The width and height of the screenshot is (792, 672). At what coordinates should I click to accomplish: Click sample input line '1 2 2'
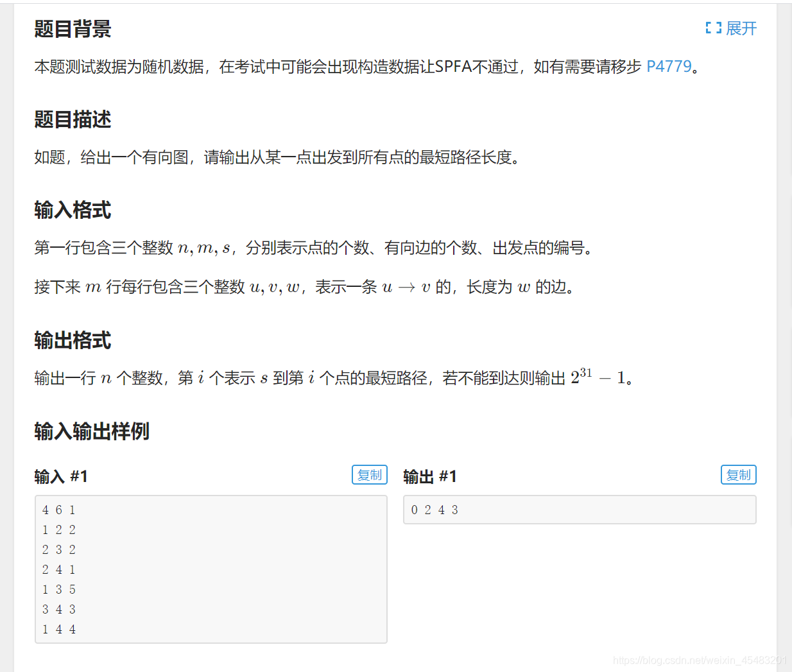click(59, 530)
